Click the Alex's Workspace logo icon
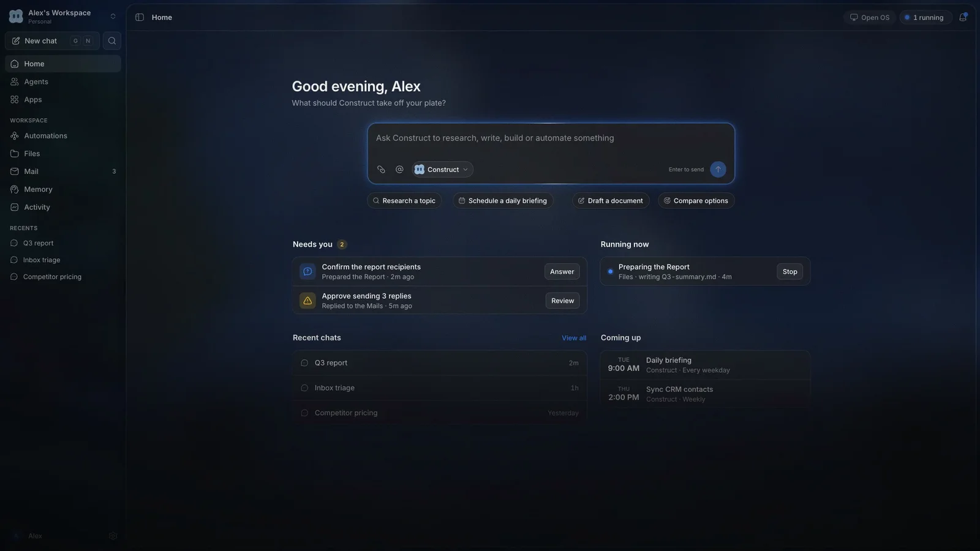 tap(16, 17)
